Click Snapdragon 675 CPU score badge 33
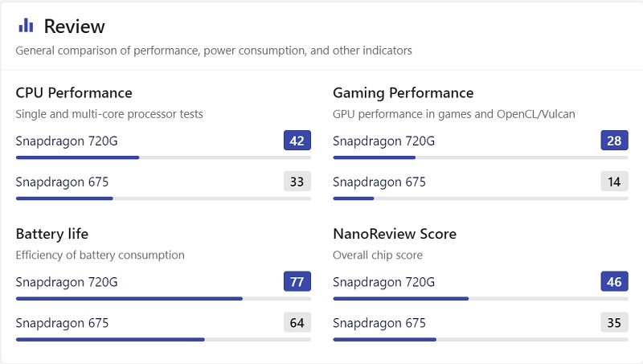The width and height of the screenshot is (643, 364). 297,182
